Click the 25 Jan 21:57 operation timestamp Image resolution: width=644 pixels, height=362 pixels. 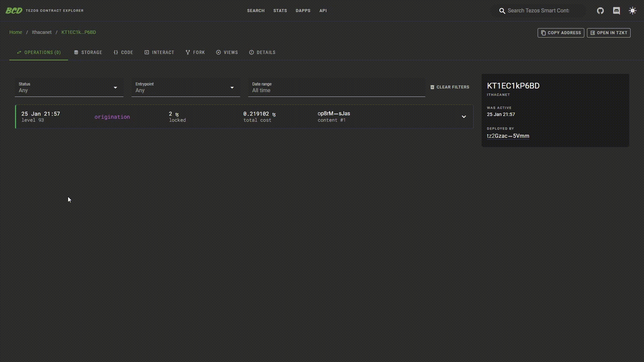(x=41, y=114)
